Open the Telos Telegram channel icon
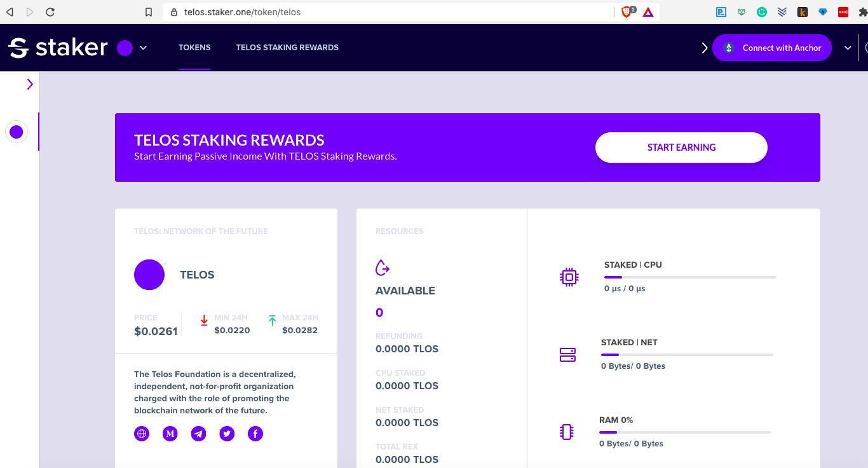The image size is (868, 468). click(199, 434)
